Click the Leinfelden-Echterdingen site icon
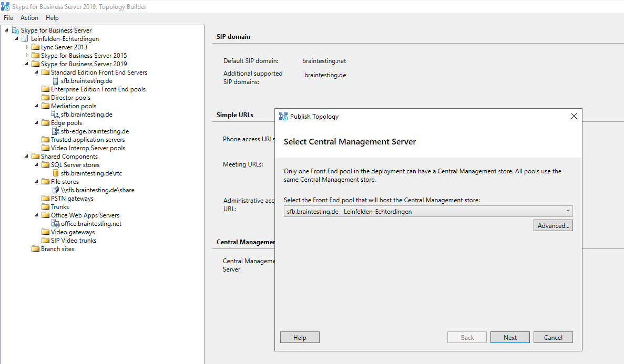 pos(25,39)
